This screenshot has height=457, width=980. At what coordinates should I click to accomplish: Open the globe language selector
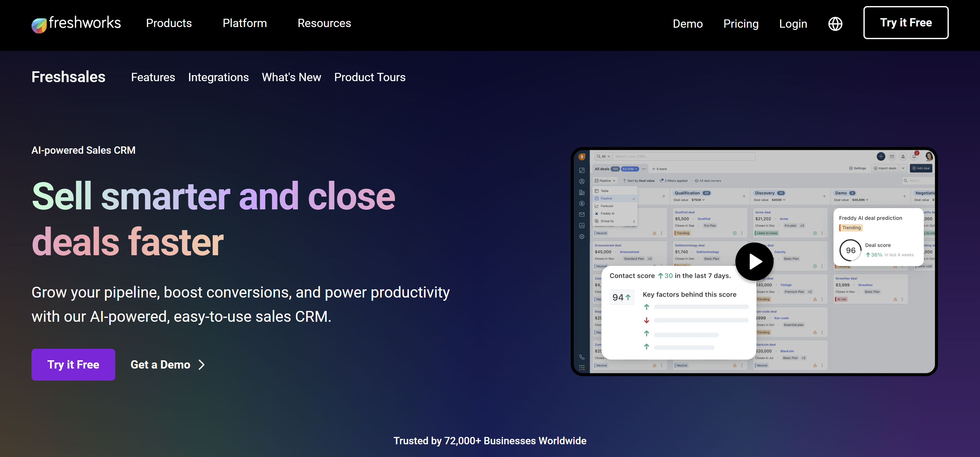(835, 24)
